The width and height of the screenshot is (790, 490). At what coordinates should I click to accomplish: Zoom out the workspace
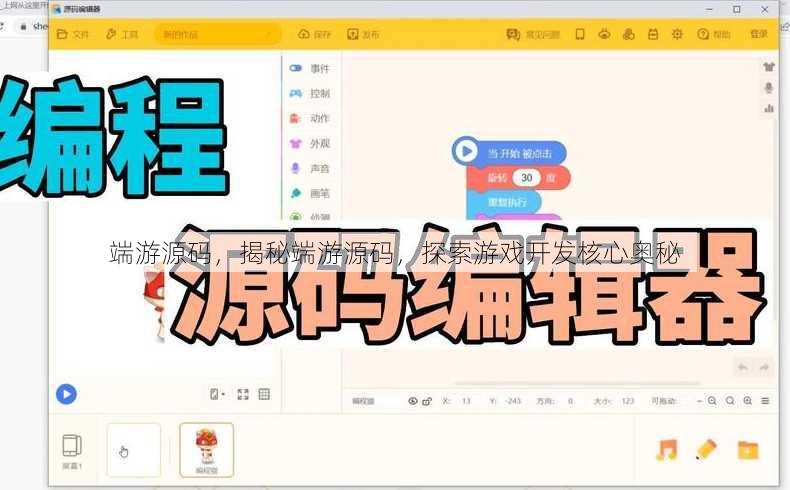point(711,401)
